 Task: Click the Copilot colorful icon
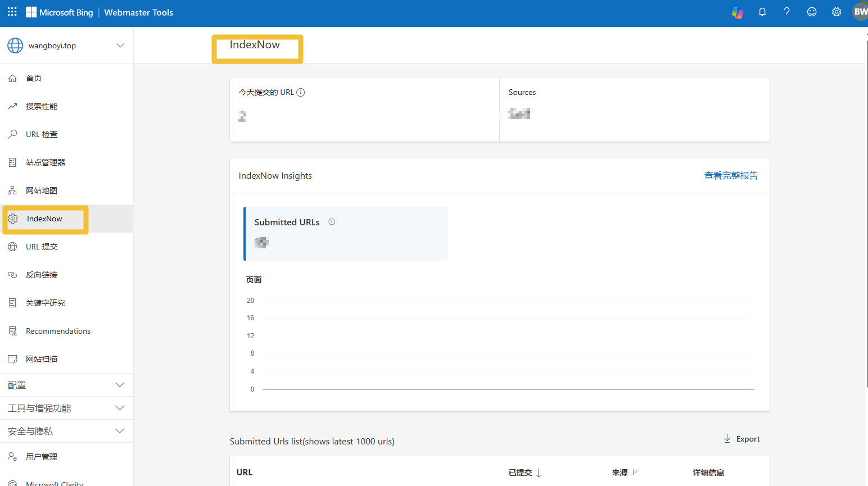pyautogui.click(x=737, y=12)
